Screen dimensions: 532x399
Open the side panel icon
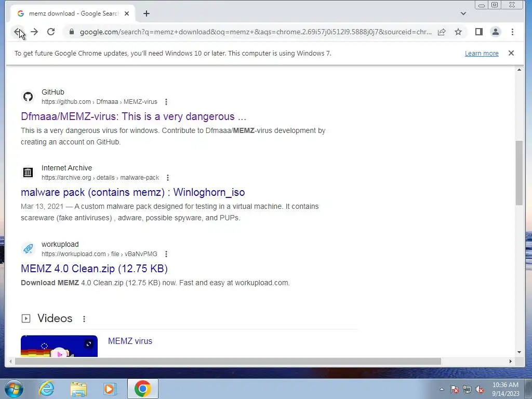coord(478,32)
